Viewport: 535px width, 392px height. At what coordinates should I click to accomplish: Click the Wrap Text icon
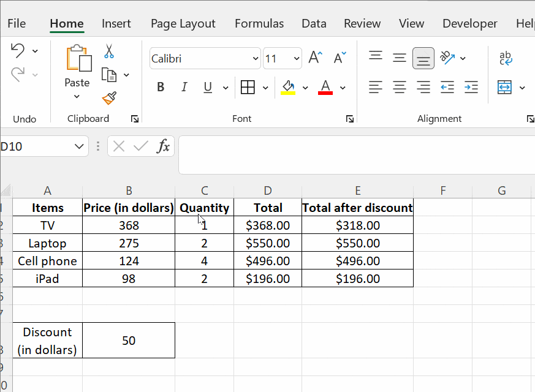[x=506, y=58]
